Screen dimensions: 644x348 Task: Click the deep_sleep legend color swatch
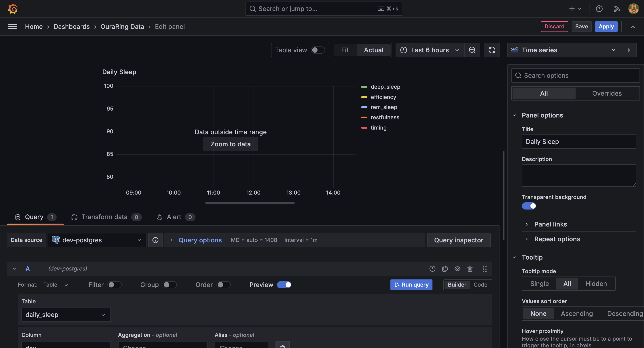pos(364,87)
